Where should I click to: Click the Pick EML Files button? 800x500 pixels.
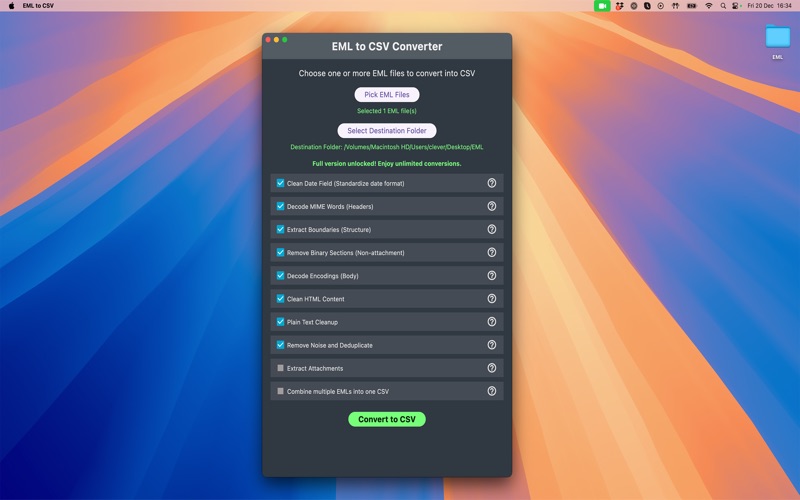tap(387, 94)
